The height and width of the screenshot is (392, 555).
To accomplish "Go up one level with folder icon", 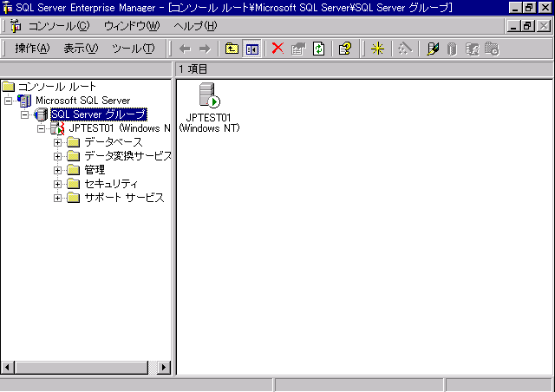I will pos(232,49).
